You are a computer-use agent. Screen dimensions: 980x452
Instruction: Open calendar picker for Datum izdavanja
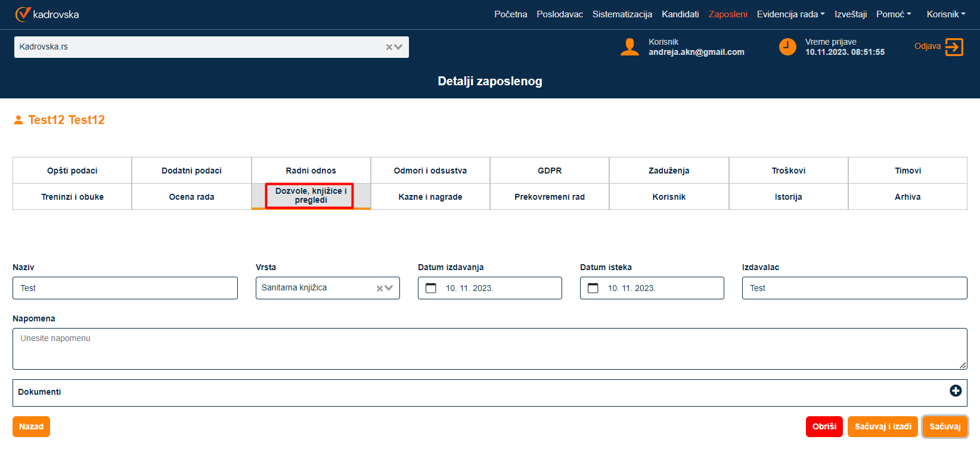[431, 288]
